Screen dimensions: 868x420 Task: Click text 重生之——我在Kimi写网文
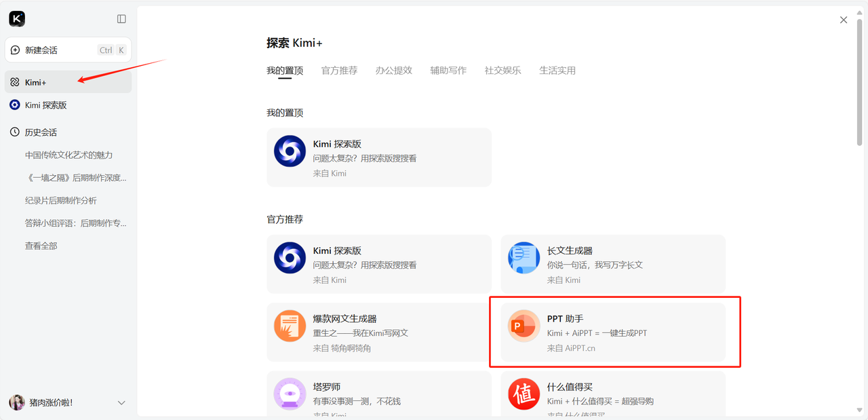pos(361,333)
